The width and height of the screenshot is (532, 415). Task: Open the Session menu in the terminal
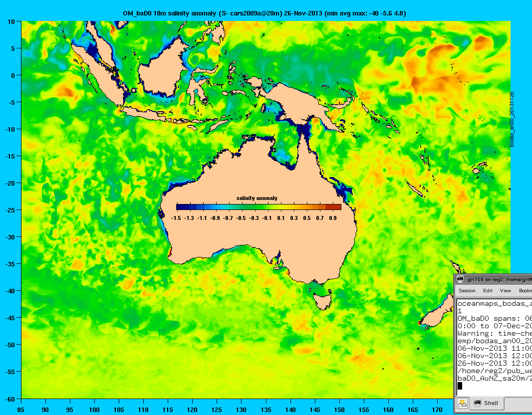pos(467,291)
